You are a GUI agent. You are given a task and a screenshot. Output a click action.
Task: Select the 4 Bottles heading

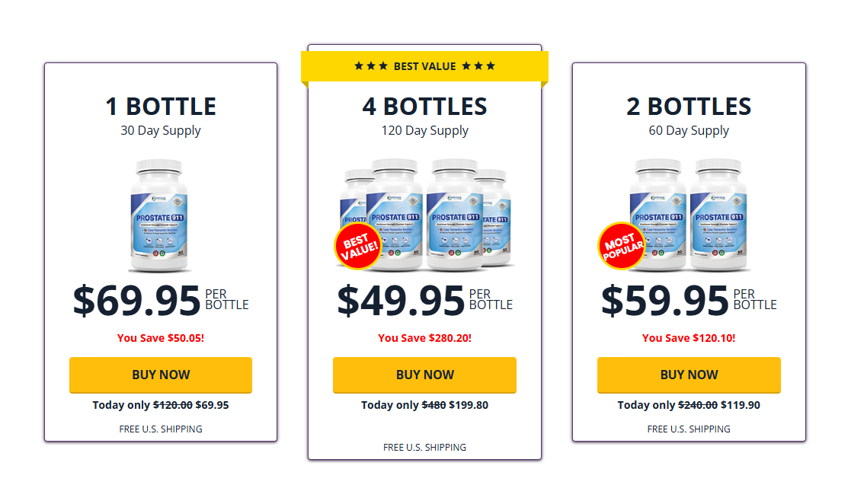tap(424, 107)
